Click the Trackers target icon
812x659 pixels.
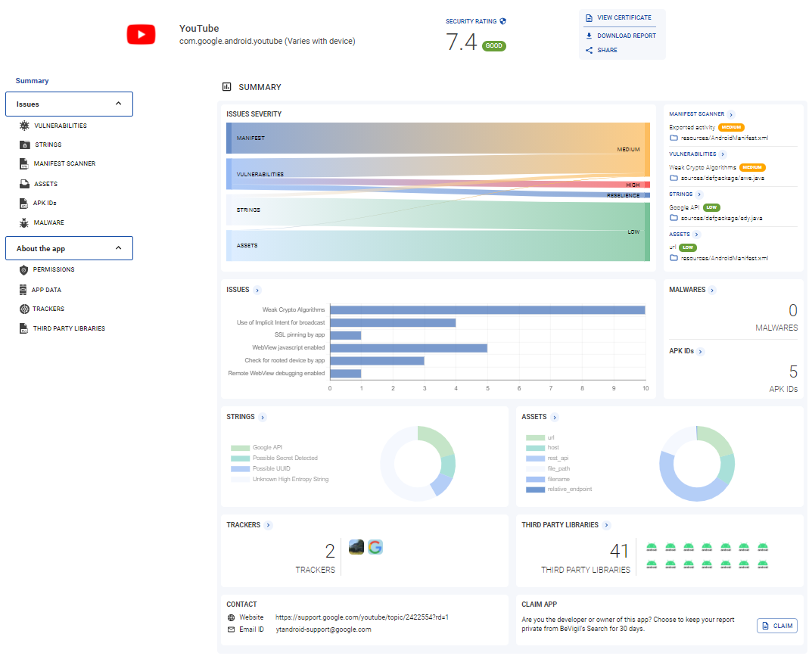coord(24,309)
